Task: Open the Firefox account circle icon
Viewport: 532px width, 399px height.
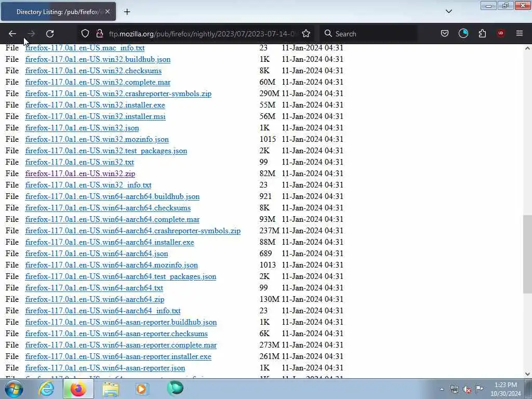Action: (463, 33)
